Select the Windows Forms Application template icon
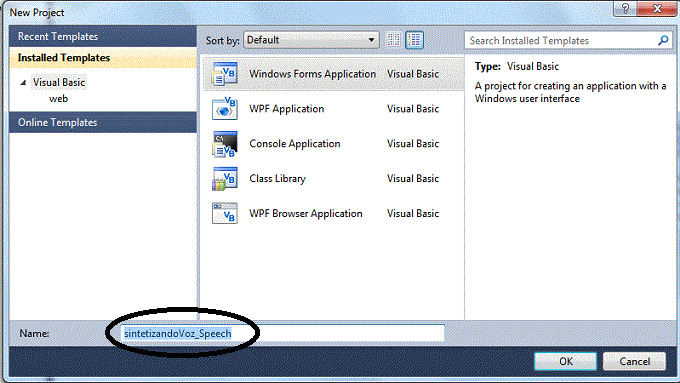Image resolution: width=680 pixels, height=383 pixels. [224, 74]
